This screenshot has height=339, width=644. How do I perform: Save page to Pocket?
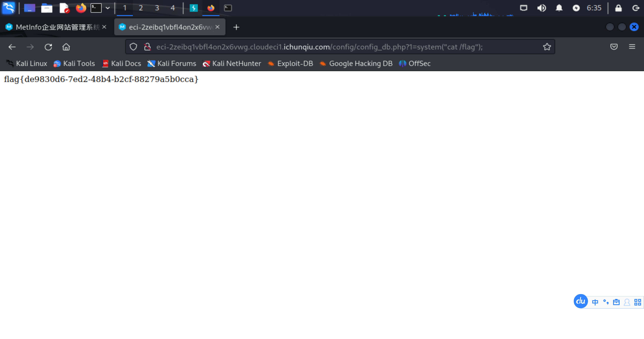click(x=614, y=47)
